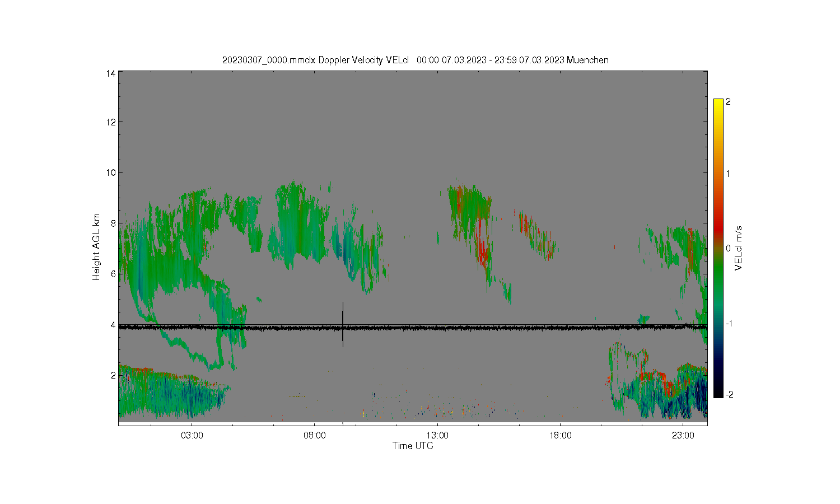The image size is (840, 504).
Task: Click the height tick label '10'
Action: point(111,172)
